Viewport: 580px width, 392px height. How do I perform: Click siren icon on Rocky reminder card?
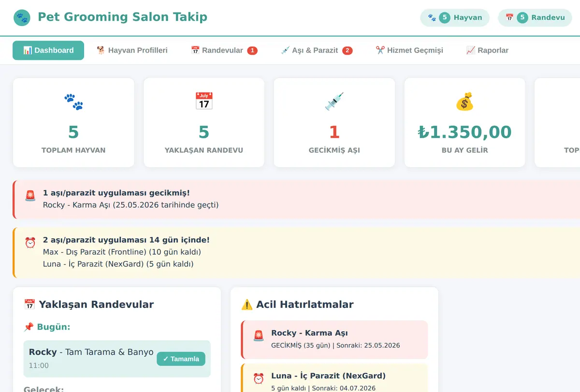[x=259, y=336]
